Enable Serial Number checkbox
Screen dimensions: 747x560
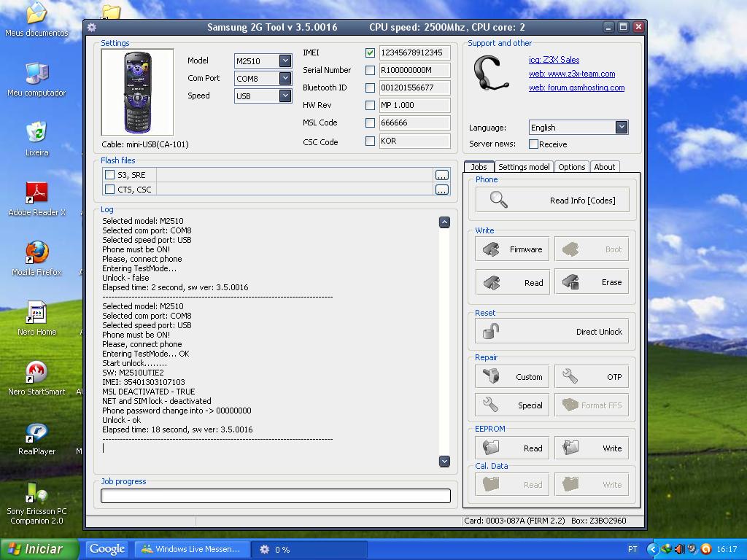[x=370, y=71]
